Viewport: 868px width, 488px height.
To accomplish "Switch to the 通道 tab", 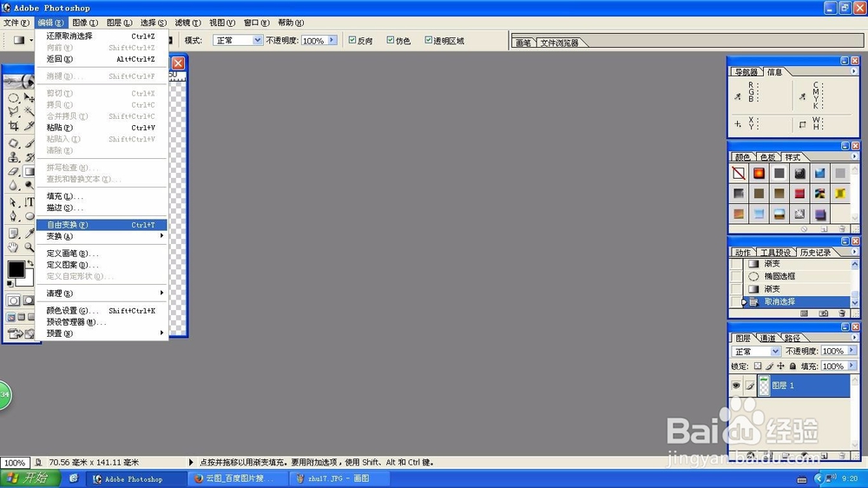I will coord(768,338).
